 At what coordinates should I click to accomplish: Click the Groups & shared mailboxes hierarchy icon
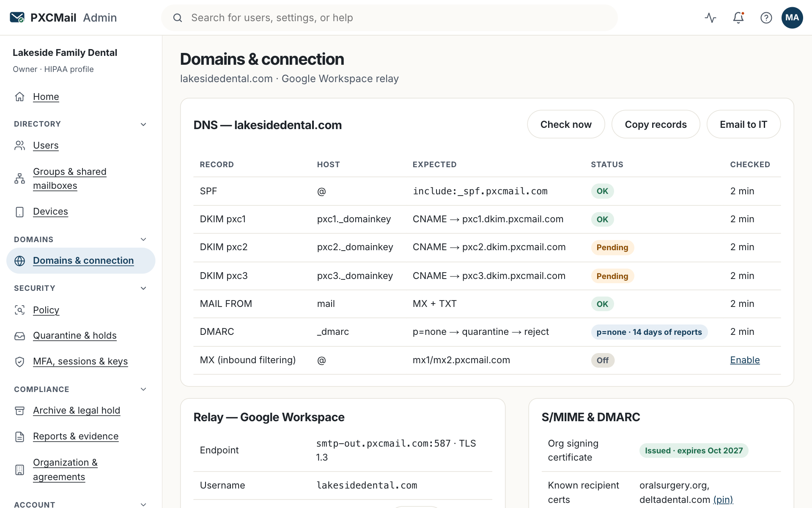click(19, 179)
